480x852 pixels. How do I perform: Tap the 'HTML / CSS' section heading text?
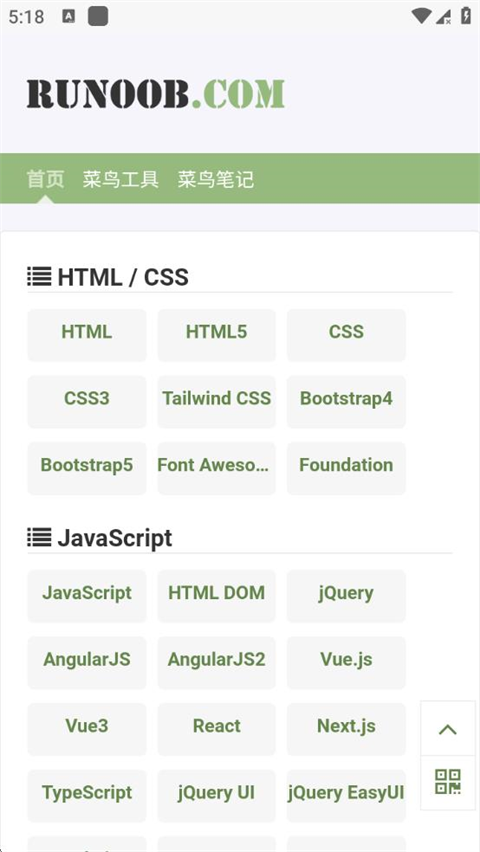[x=123, y=277]
